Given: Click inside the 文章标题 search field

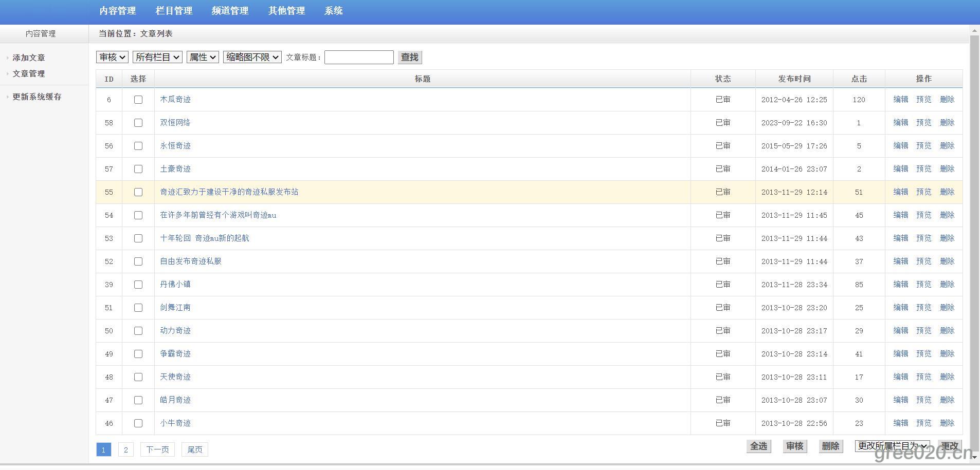Looking at the screenshot, I should pyautogui.click(x=359, y=57).
